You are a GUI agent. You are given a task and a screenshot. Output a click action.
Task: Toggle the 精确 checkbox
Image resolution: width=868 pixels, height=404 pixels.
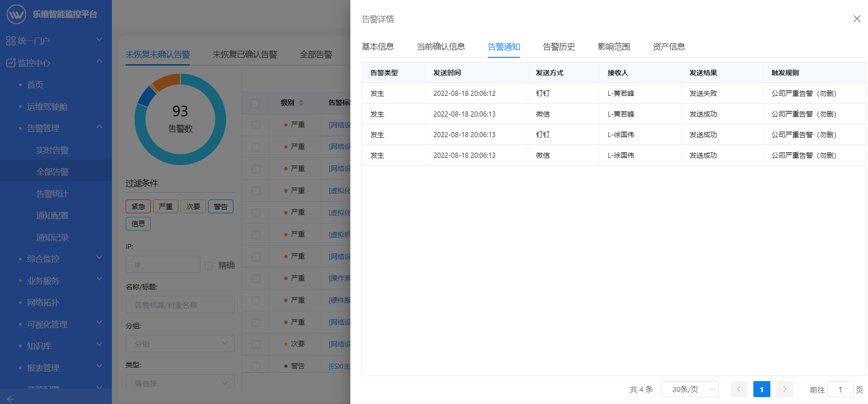click(209, 266)
